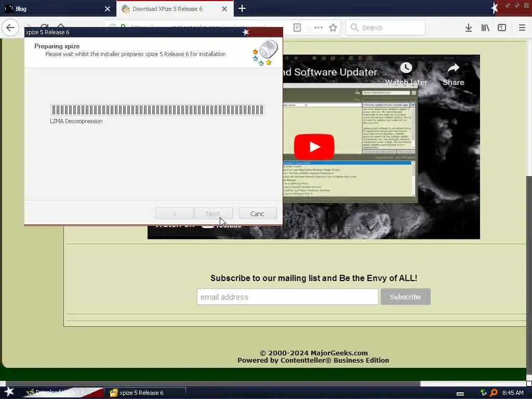Switch to xpize 5 Release 6 taskbar item
532x399 pixels.
(x=145, y=393)
